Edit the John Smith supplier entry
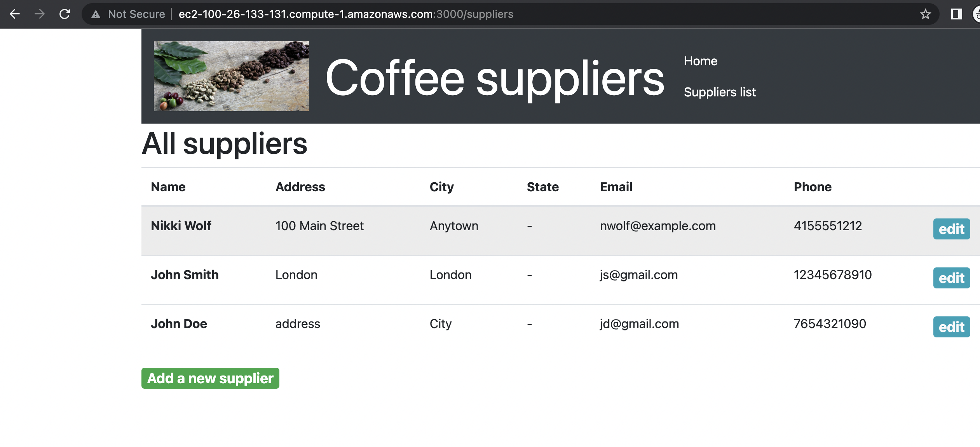The width and height of the screenshot is (980, 447). (x=951, y=278)
